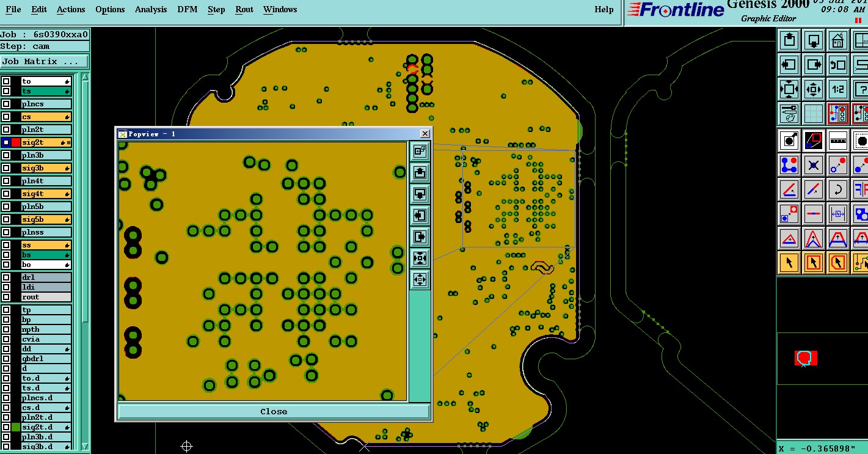This screenshot has height=454, width=868.
Task: Click the Popview pan left icon
Action: pos(420,215)
